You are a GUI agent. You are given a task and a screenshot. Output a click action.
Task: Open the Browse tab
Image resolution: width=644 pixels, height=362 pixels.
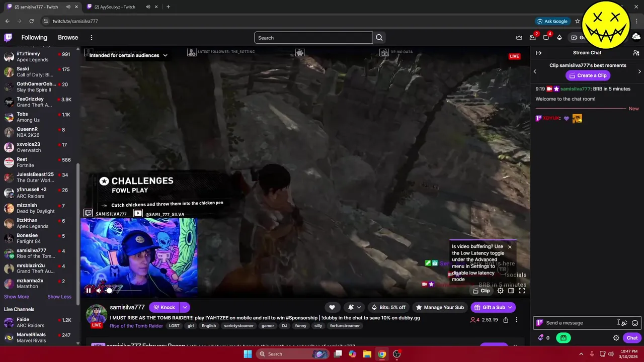point(68,38)
